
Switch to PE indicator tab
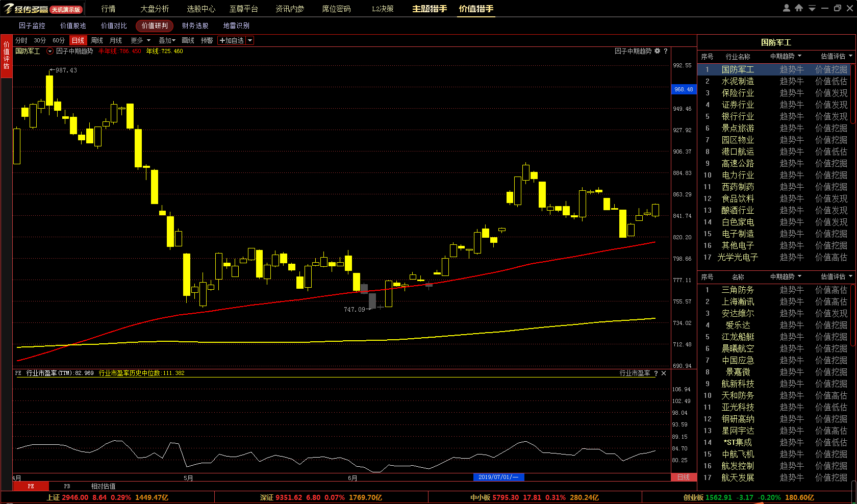coord(31,486)
